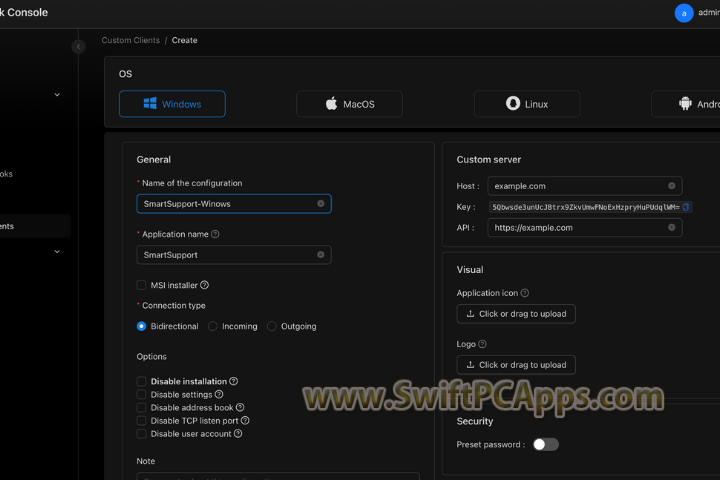
Task: Copy the server Key
Action: (686, 207)
